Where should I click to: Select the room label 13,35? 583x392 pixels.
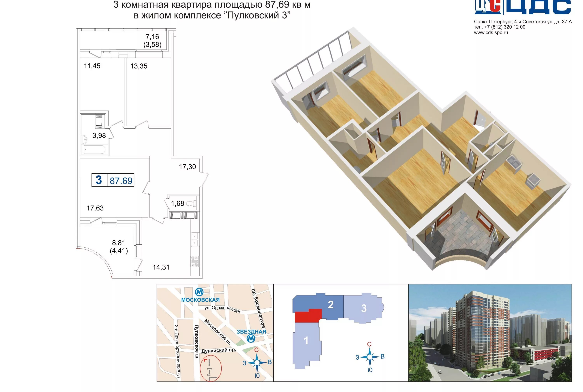[x=139, y=66]
